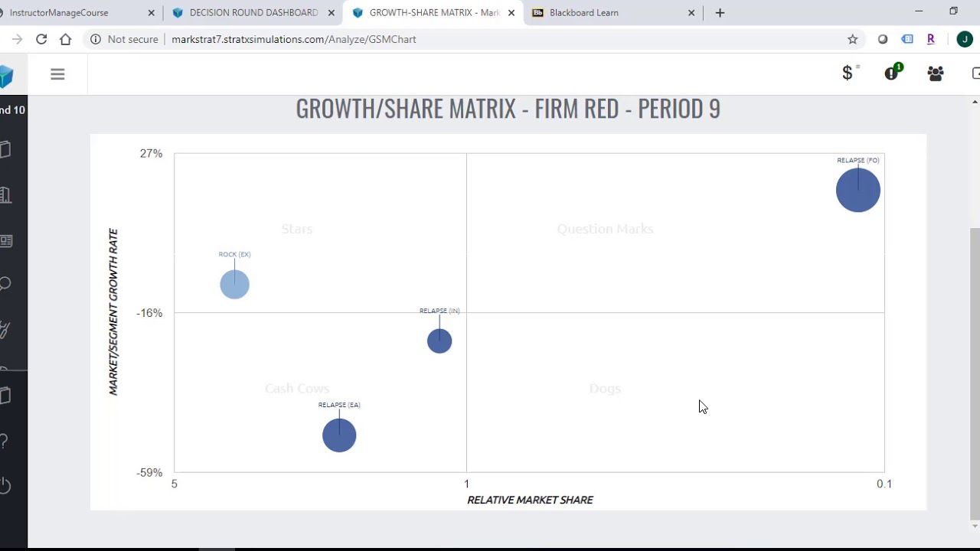The image size is (980, 551).
Task: Click the ROCK (EX) label
Action: click(234, 255)
